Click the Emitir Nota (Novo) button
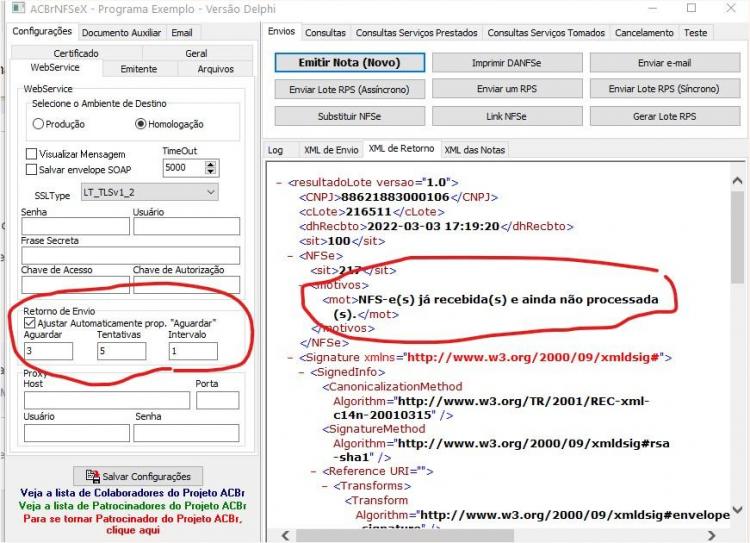This screenshot has height=543, width=750. click(349, 63)
